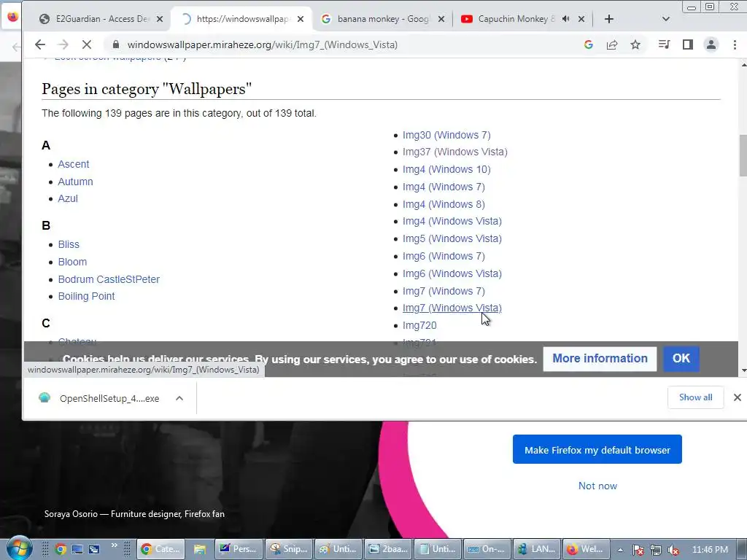The height and width of the screenshot is (560, 747).
Task: Open the Azul wallpaper link
Action: (68, 198)
